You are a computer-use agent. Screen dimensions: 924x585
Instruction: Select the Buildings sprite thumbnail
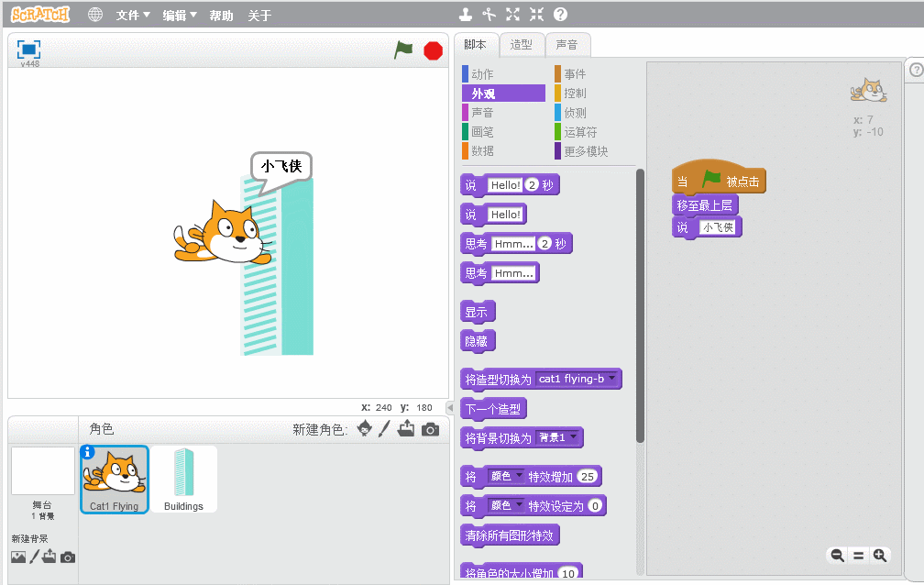[x=183, y=480]
